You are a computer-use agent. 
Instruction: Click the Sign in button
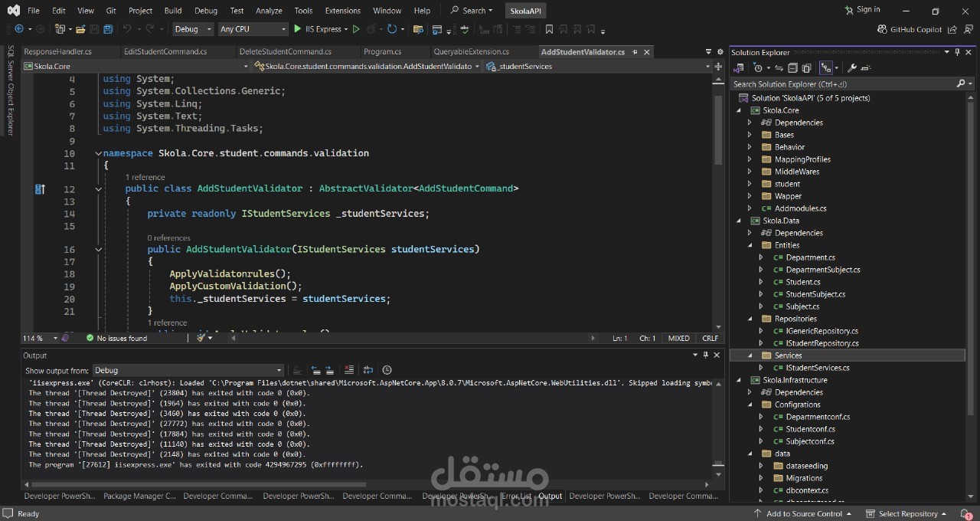coord(862,10)
